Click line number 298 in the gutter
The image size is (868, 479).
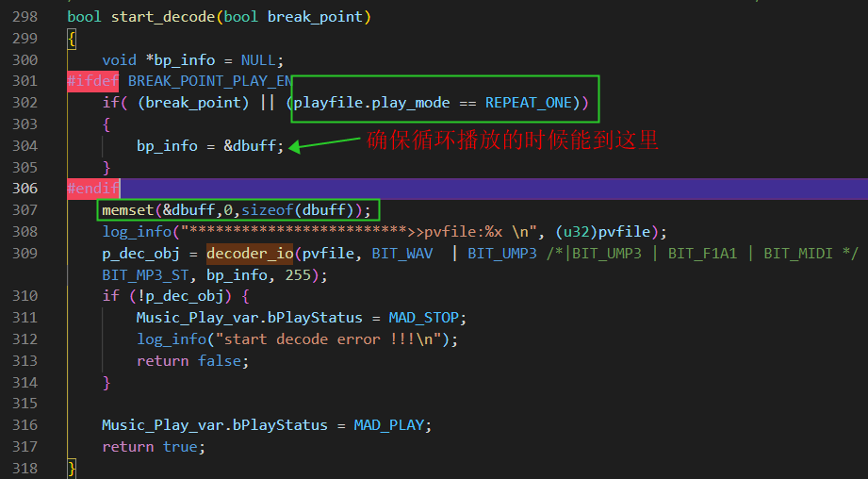[x=25, y=17]
